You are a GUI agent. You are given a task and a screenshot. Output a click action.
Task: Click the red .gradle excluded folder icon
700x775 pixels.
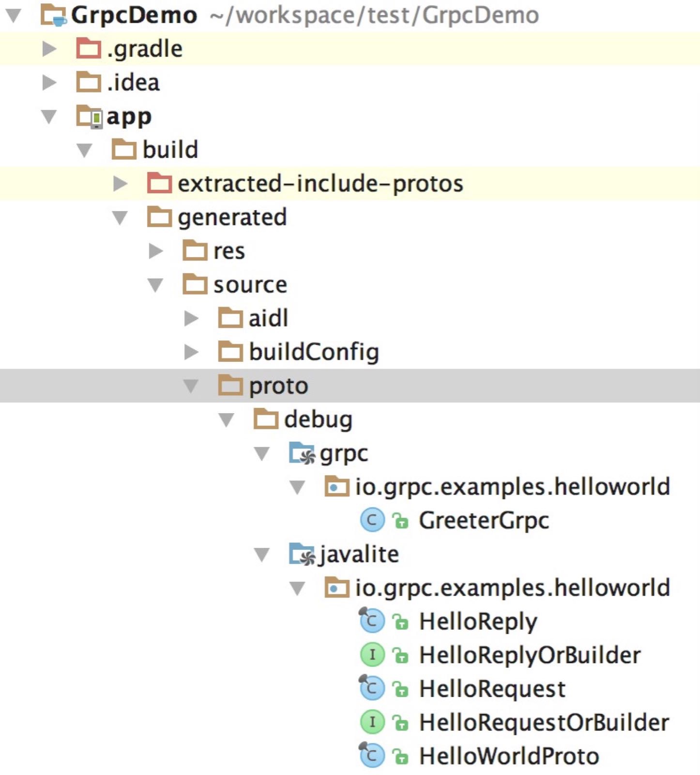coord(88,49)
